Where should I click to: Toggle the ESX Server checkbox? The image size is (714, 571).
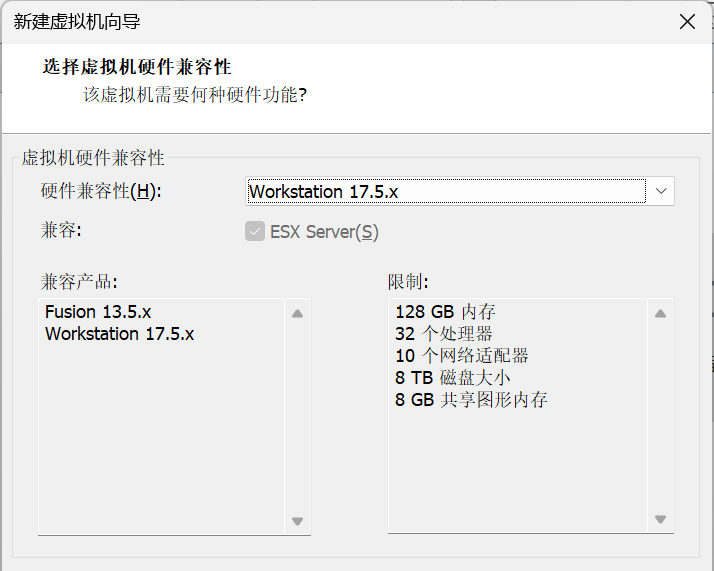tap(255, 231)
